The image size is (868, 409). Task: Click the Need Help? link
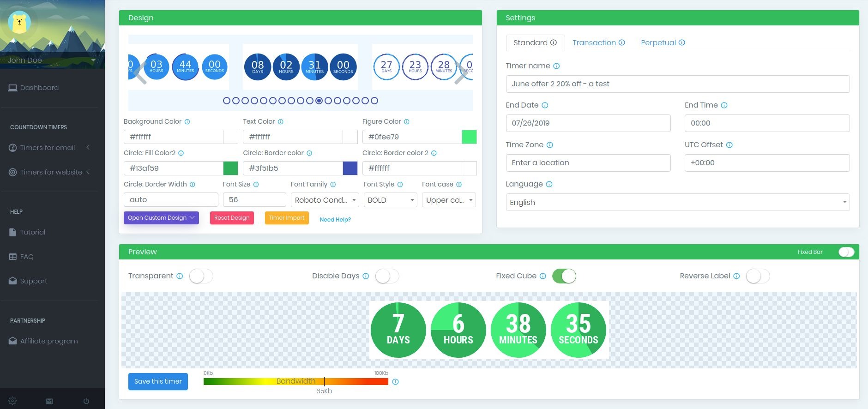335,220
